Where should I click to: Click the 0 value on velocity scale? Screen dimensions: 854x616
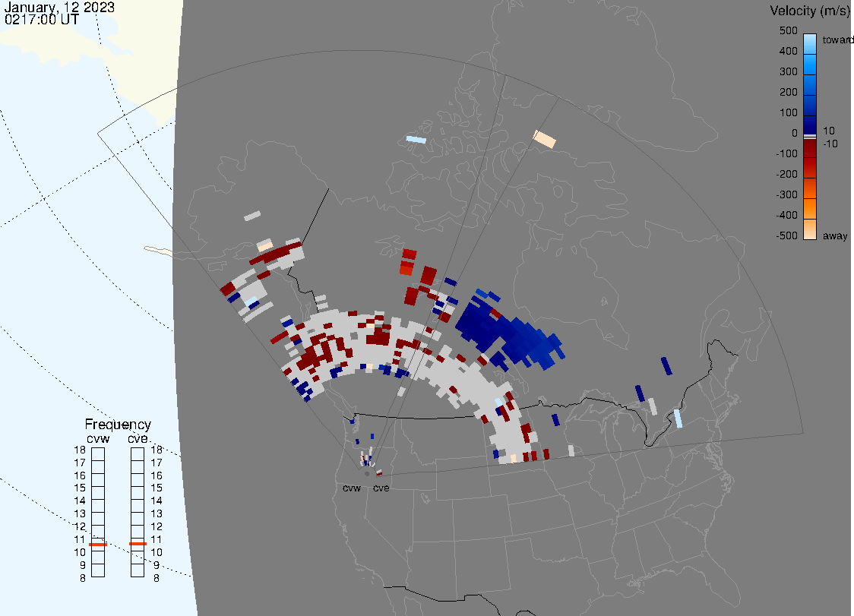(795, 134)
